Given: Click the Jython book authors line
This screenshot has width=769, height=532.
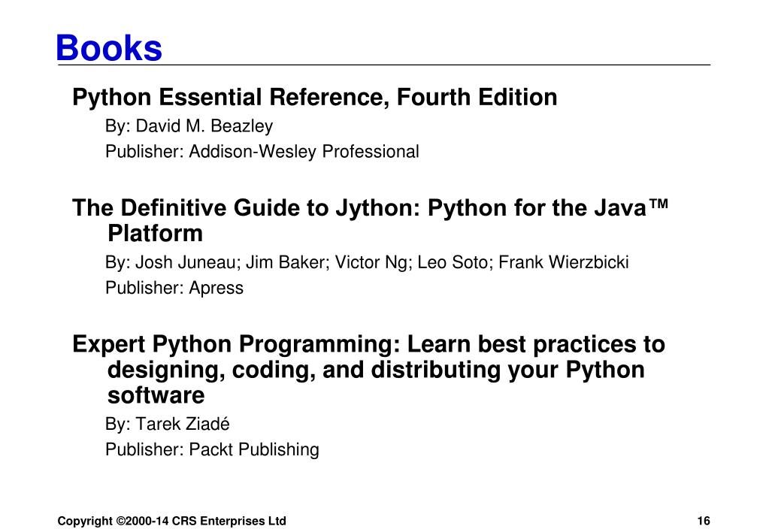Looking at the screenshot, I should (x=367, y=262).
